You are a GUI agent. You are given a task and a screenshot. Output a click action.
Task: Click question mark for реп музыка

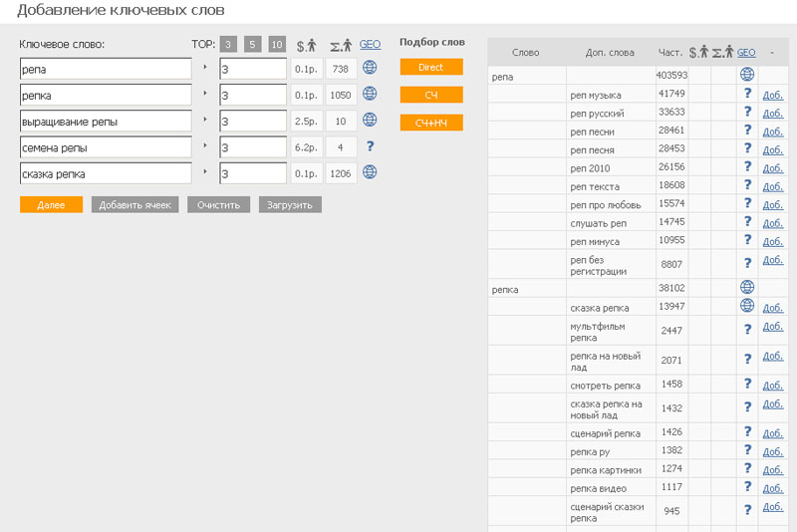point(747,93)
